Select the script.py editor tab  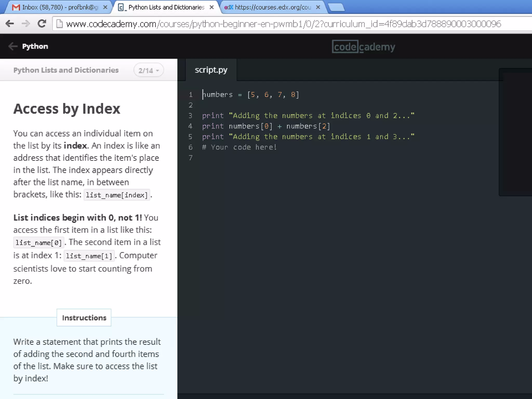click(211, 70)
